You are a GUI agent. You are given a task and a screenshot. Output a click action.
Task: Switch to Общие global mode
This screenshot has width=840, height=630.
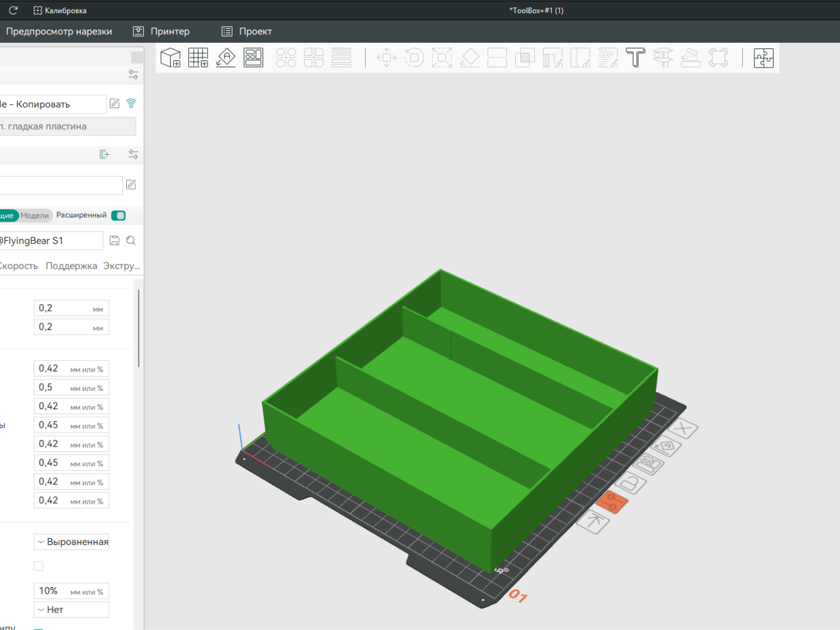[x=8, y=215]
